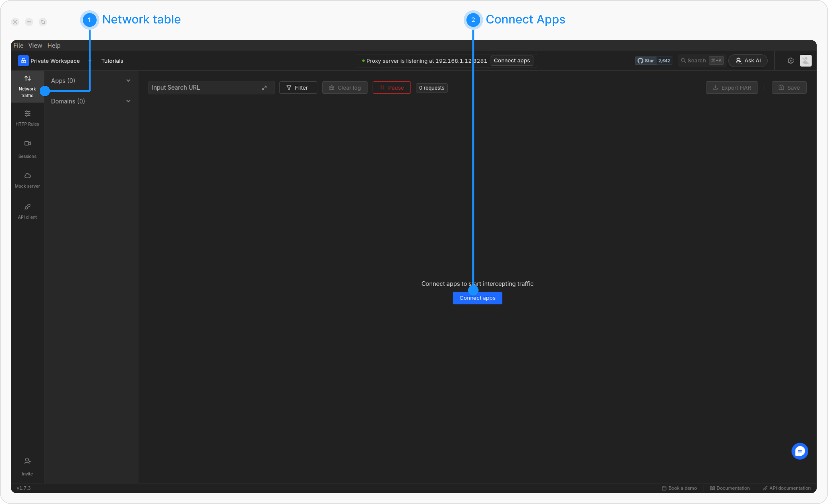This screenshot has height=504, width=828.
Task: Open the File menu
Action: [x=18, y=46]
